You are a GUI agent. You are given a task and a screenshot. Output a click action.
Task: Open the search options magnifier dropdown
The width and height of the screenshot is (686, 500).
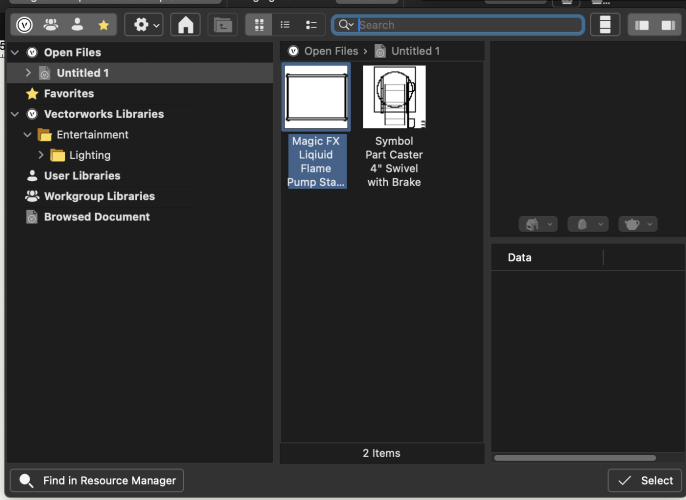pyautogui.click(x=346, y=24)
